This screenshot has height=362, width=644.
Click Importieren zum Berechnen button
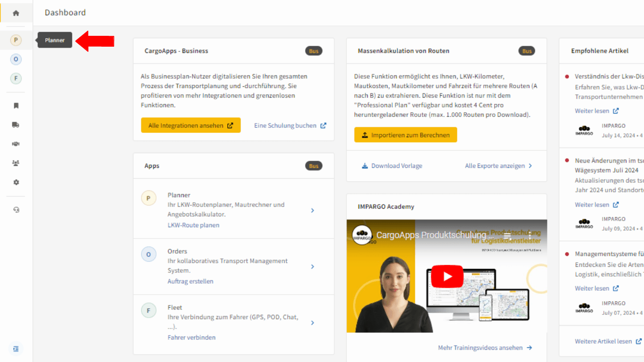pyautogui.click(x=406, y=135)
